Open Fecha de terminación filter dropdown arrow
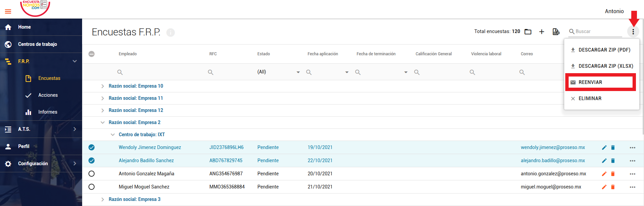 click(x=406, y=72)
